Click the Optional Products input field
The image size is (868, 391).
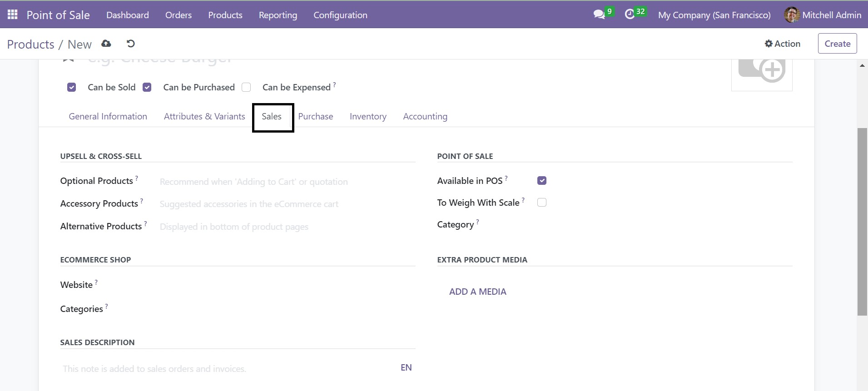click(287, 182)
